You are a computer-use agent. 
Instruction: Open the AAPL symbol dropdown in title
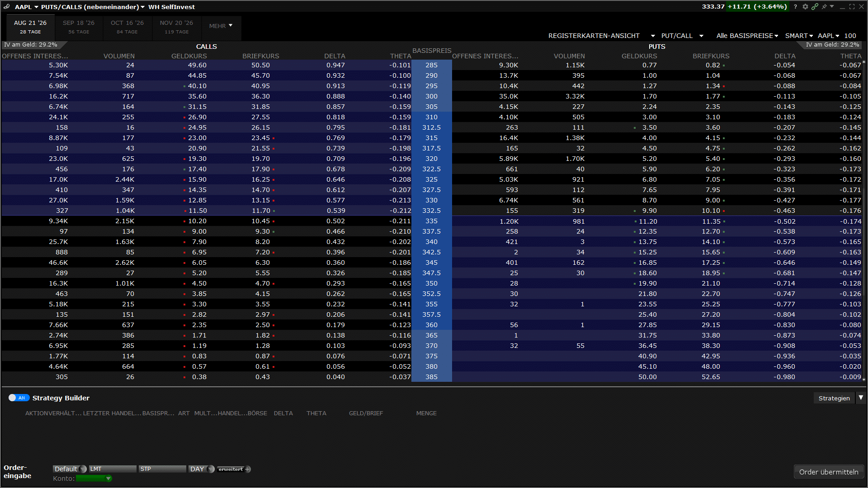coord(27,7)
